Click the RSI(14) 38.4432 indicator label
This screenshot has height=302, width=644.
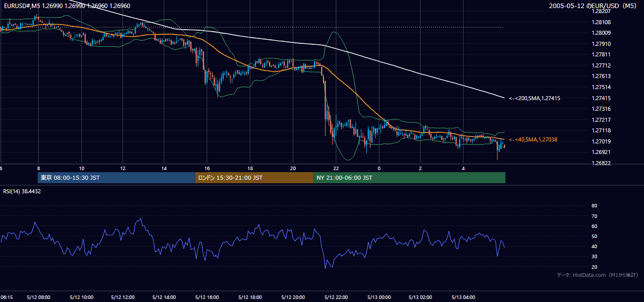[22, 191]
